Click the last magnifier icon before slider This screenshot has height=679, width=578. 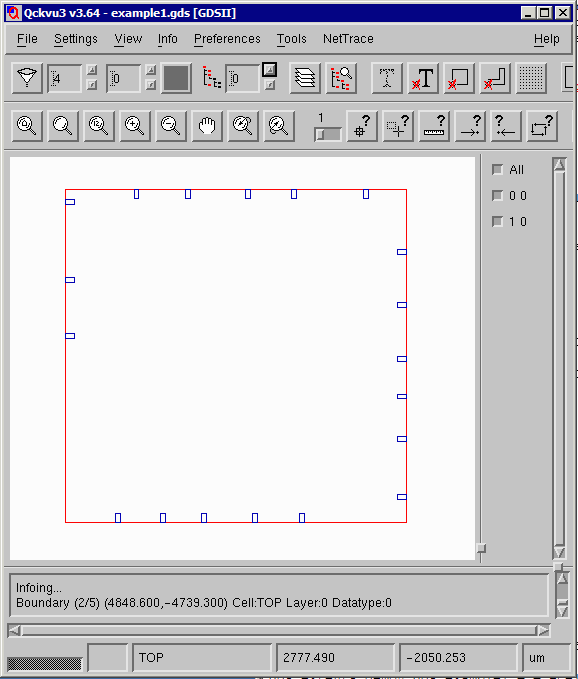click(x=279, y=126)
